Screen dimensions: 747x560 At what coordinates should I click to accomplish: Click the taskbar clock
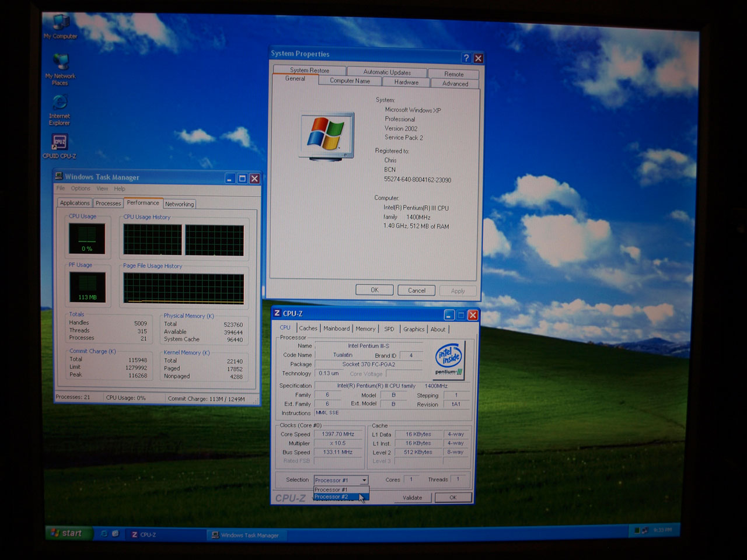tap(662, 530)
